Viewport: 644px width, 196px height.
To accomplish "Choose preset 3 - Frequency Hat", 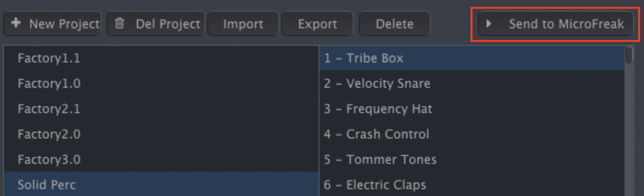I will tap(472, 109).
